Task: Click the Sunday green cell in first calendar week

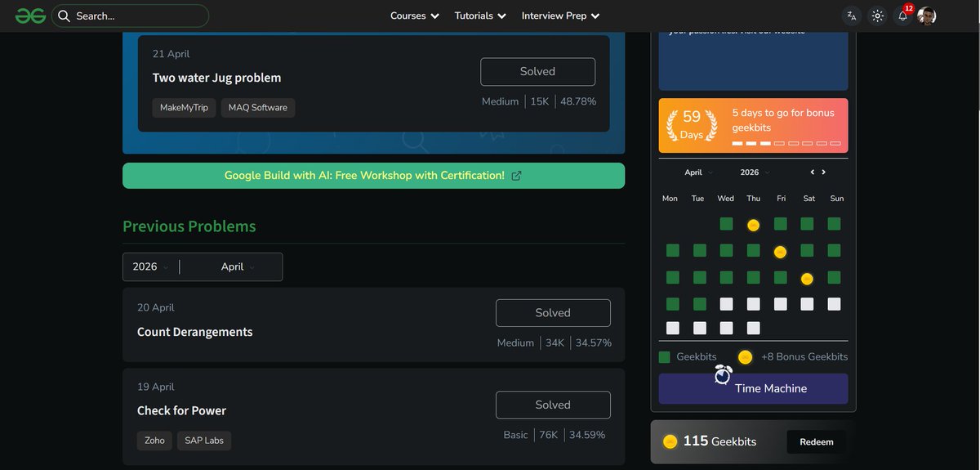Action: coord(834,224)
